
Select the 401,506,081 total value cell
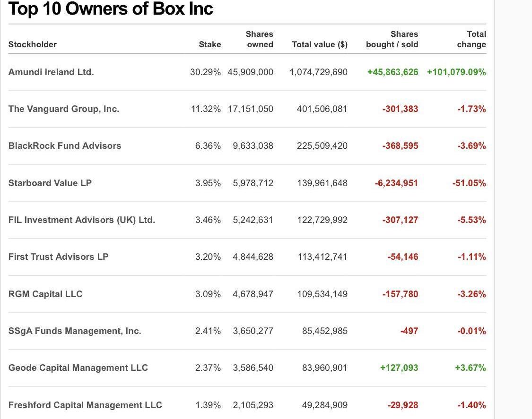tap(322, 109)
